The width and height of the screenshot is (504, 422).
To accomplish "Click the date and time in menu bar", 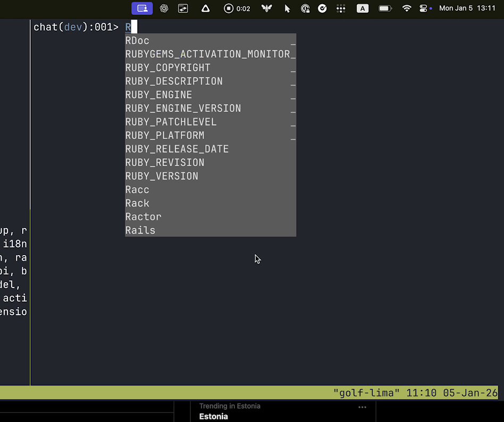I will point(467,9).
